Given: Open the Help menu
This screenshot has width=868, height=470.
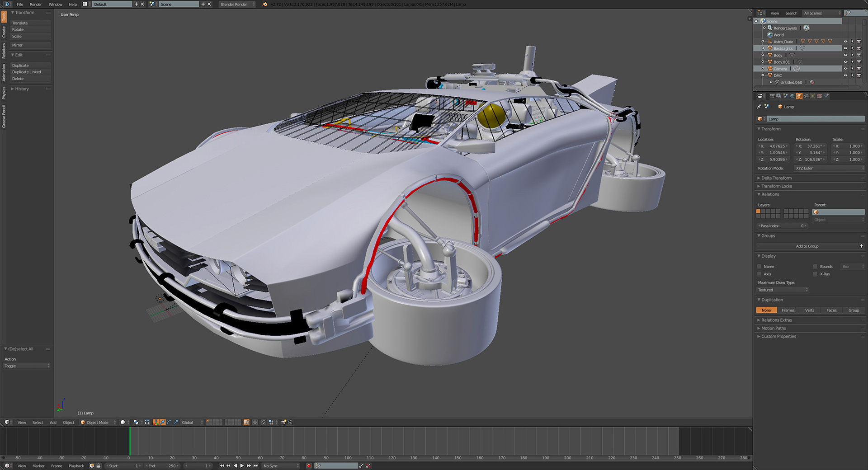Looking at the screenshot, I should pyautogui.click(x=73, y=4).
